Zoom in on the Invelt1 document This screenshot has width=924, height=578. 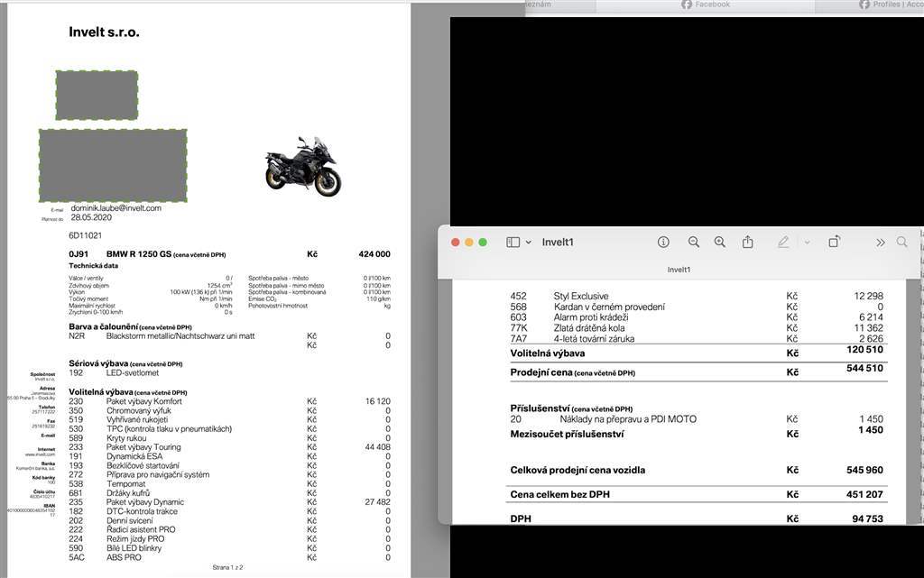(x=719, y=243)
